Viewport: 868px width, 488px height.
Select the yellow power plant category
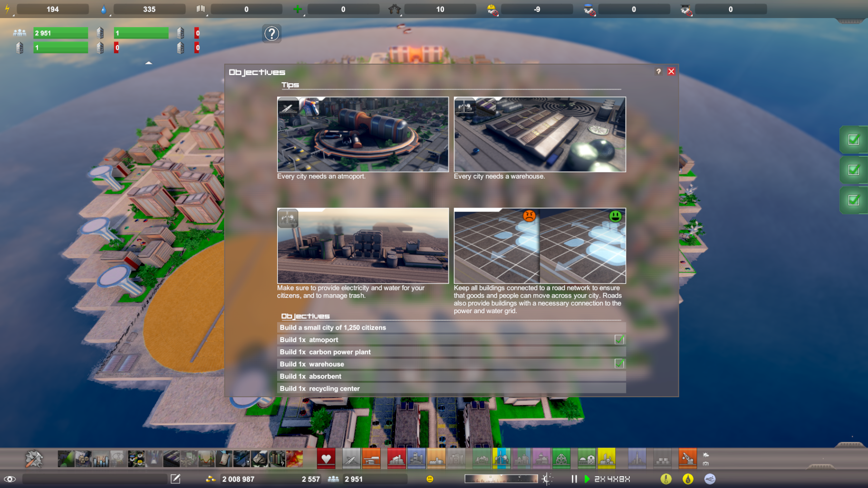tap(607, 459)
